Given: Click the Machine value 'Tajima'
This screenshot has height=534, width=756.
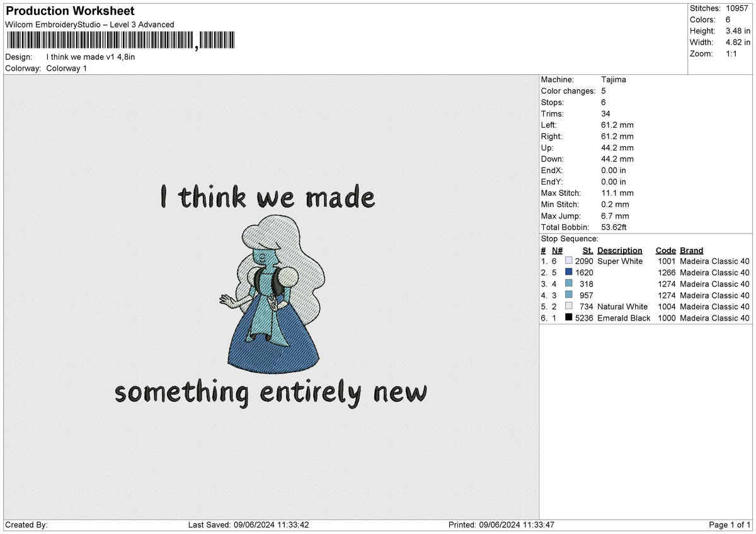Looking at the screenshot, I should [614, 80].
